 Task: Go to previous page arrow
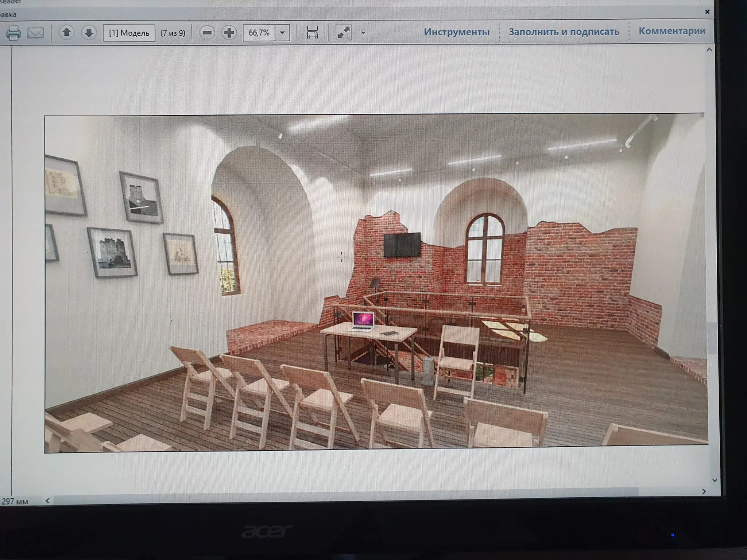tap(66, 33)
